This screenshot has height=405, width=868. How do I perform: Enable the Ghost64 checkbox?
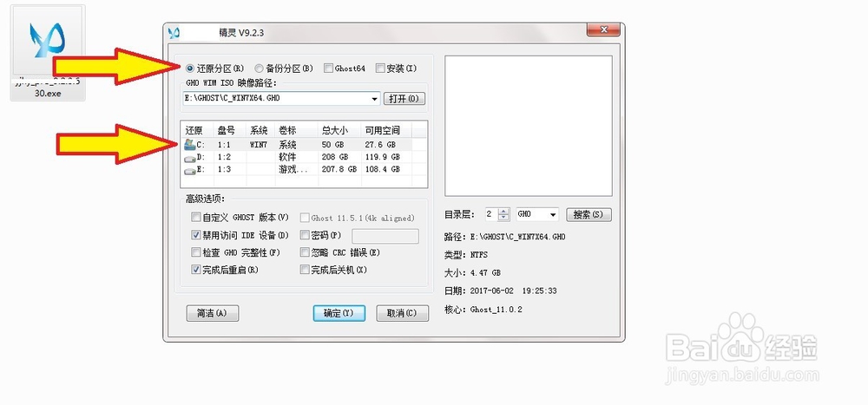(x=328, y=69)
